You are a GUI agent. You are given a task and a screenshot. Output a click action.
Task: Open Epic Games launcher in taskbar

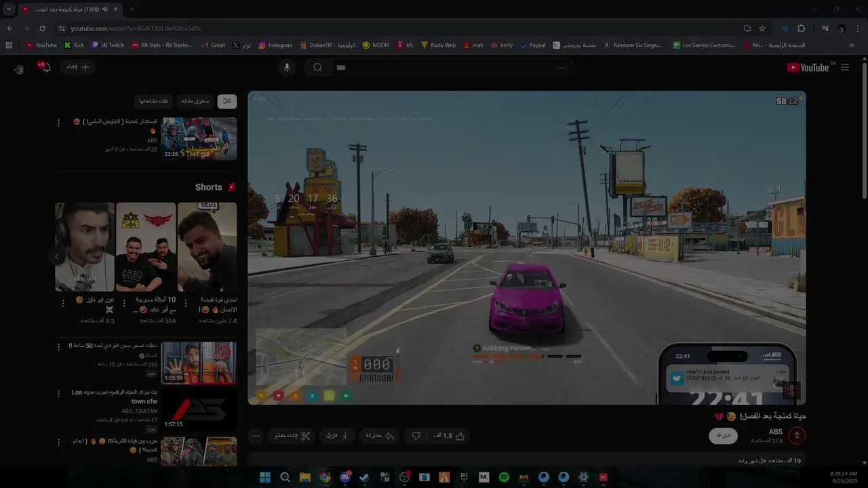pos(464,477)
